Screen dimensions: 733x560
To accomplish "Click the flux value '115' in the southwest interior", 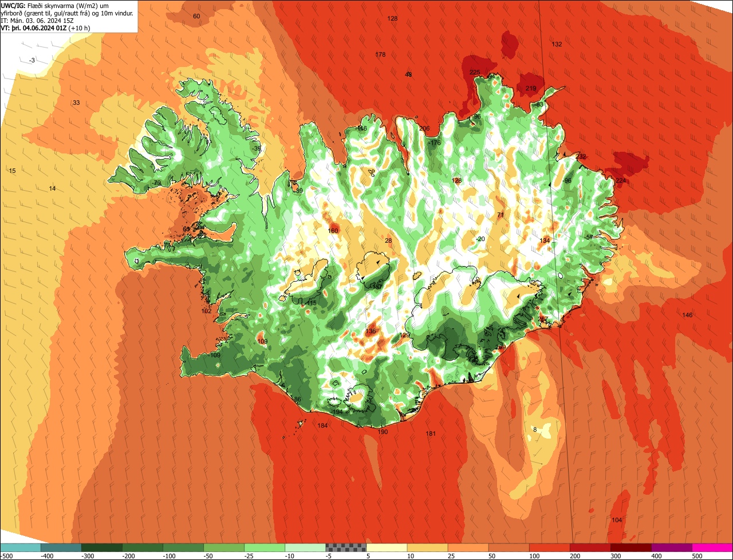I will coord(312,303).
